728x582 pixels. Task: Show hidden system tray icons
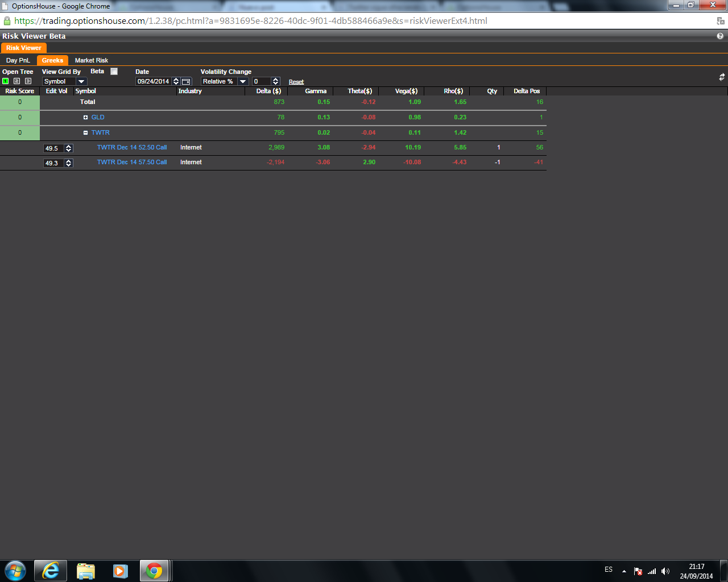[x=624, y=571]
